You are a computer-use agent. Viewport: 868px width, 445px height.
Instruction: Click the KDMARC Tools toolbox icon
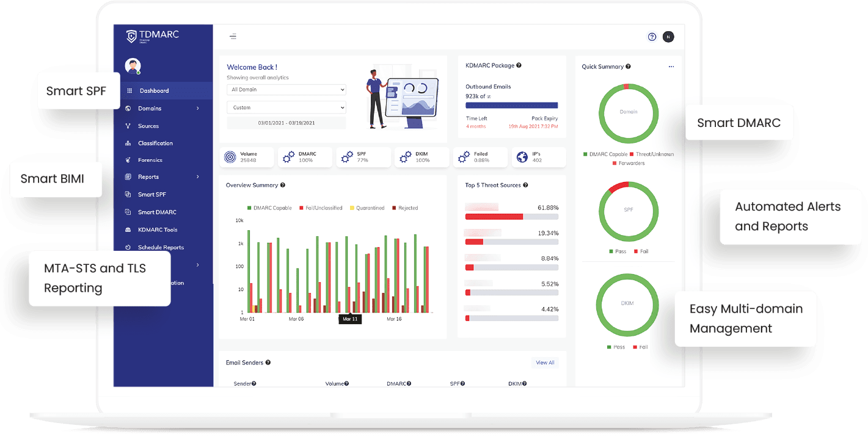click(128, 230)
